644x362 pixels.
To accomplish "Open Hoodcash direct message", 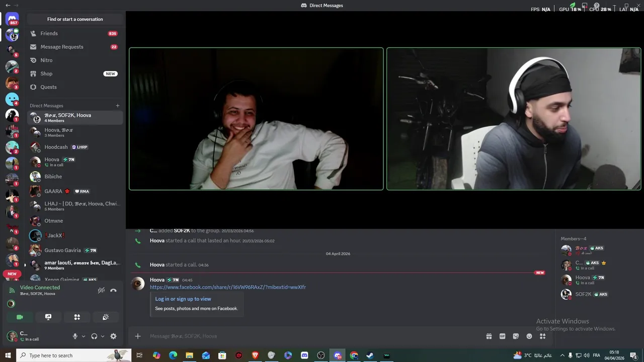I will pyautogui.click(x=75, y=147).
